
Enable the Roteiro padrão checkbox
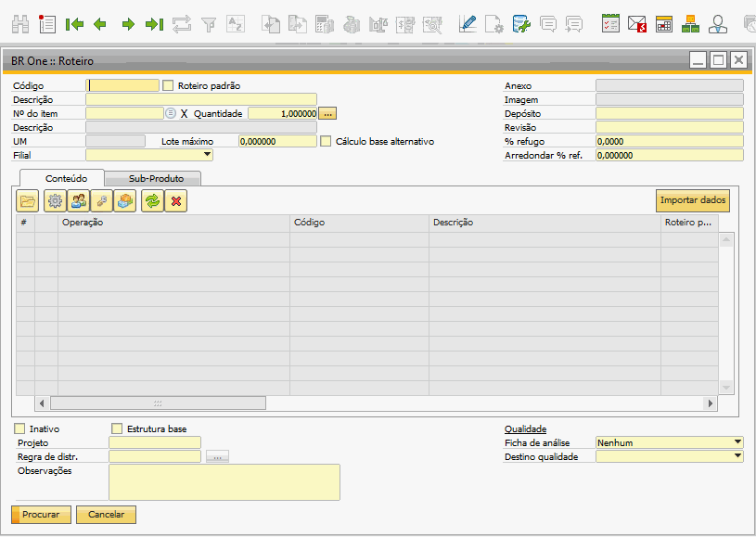pyautogui.click(x=168, y=85)
